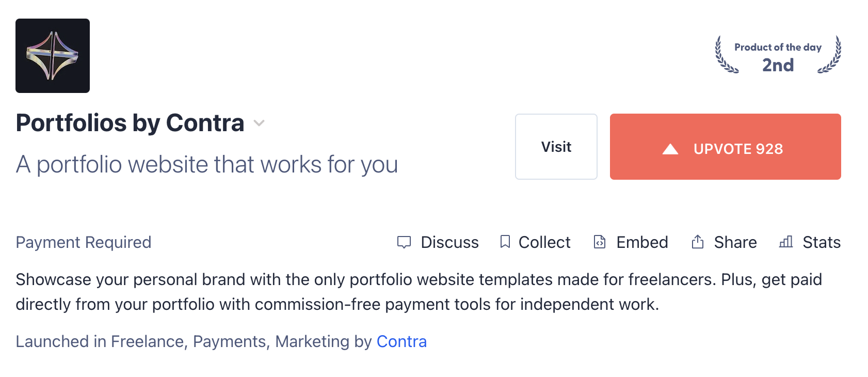868x377 pixels.
Task: Click the Share export icon
Action: 698,242
